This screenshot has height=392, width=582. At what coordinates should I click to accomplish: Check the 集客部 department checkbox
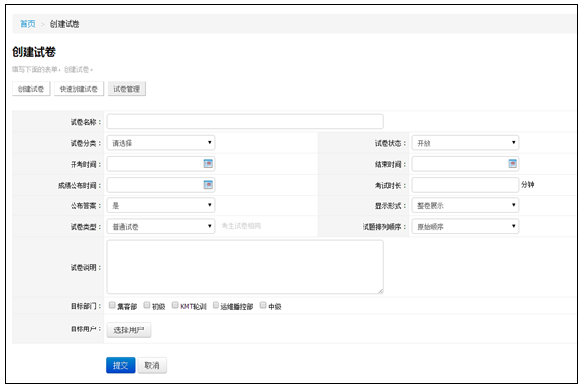(x=112, y=305)
